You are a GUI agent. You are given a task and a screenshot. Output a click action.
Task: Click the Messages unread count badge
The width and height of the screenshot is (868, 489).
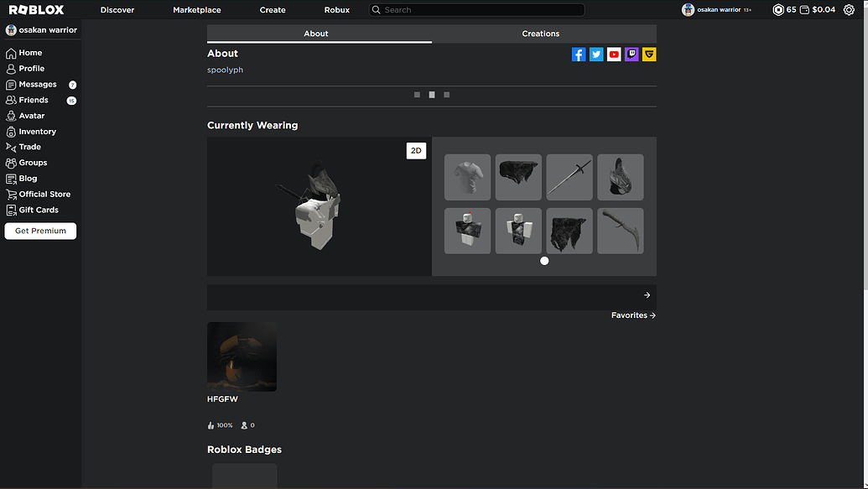click(x=72, y=85)
